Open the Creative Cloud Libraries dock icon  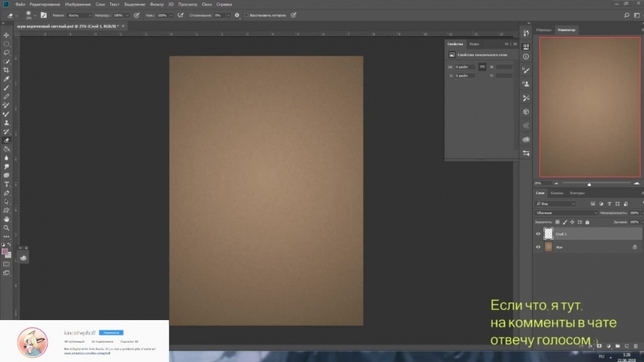point(526,139)
